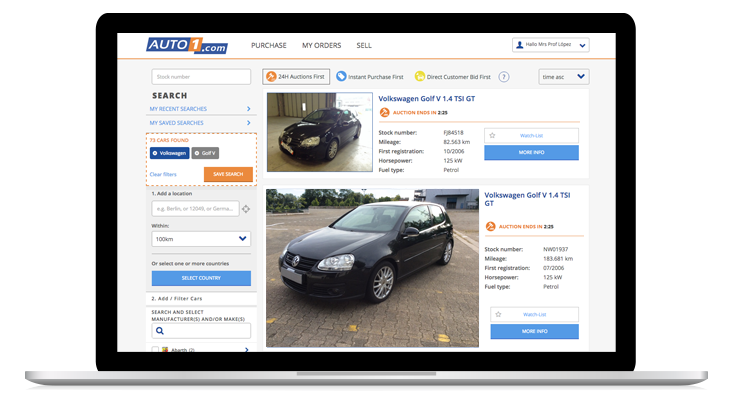Click the Instant Purchase tag icon
This screenshot has height=405, width=733.
(x=341, y=76)
